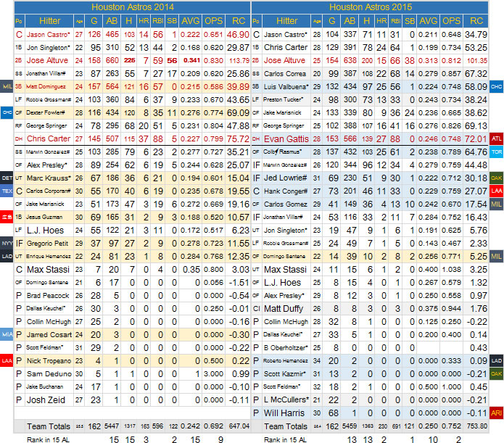Click the Houston Astros 2014 title
Screen dimensions: 504x443
tap(133, 7)
